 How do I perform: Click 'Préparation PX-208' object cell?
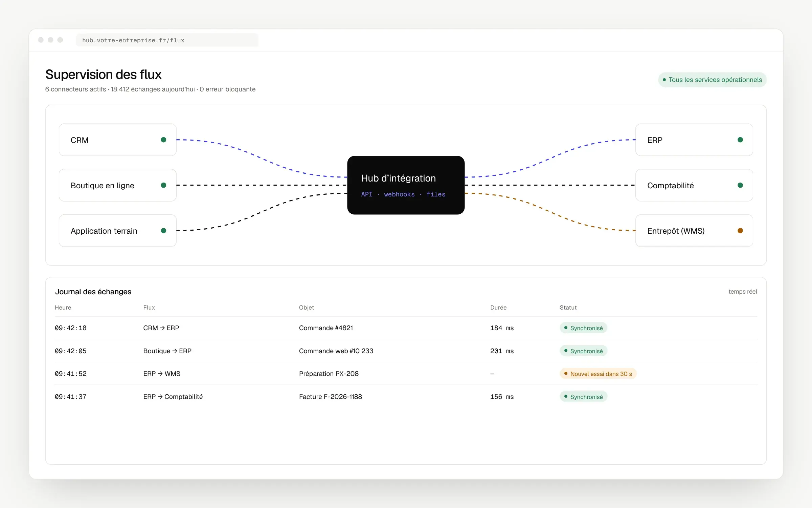329,374
